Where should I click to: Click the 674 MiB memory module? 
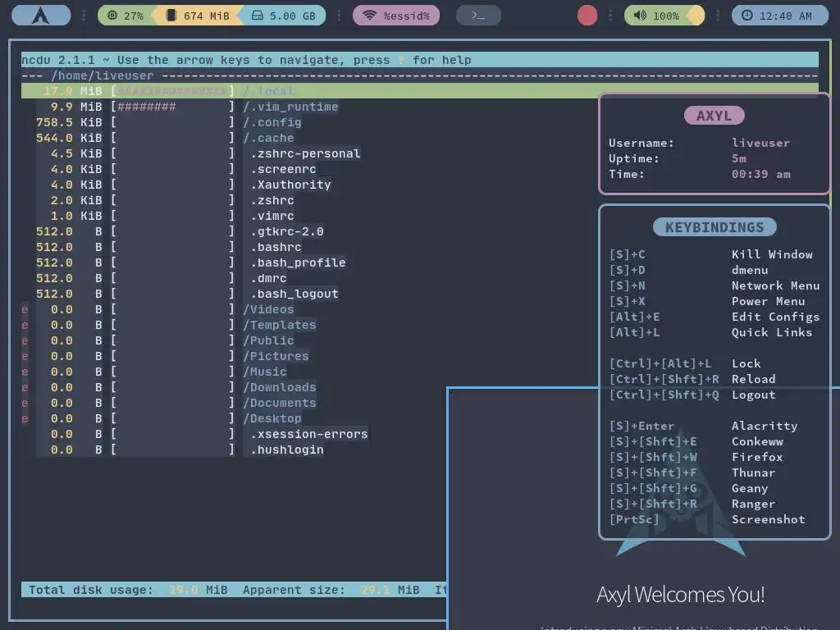pyautogui.click(x=198, y=16)
